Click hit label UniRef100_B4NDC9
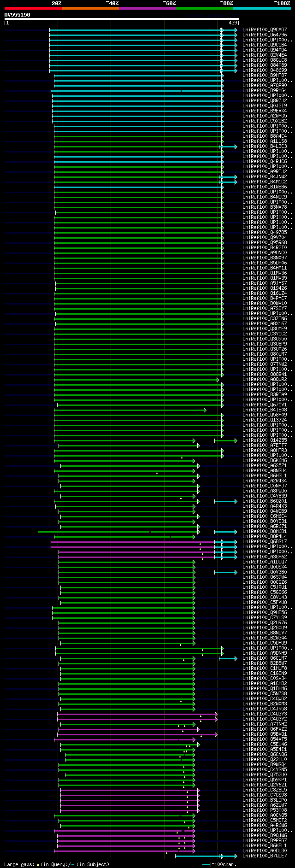Viewport: 295px width, 868px height. 265,197
